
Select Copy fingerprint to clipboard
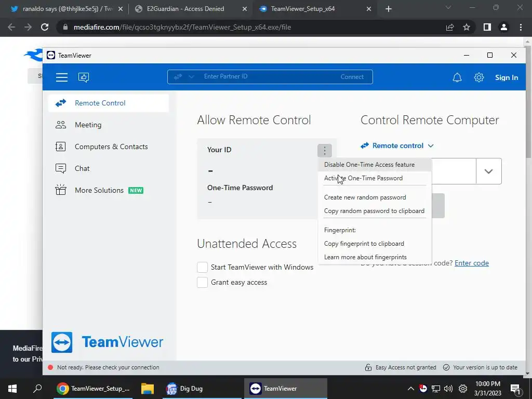click(x=375, y=244)
